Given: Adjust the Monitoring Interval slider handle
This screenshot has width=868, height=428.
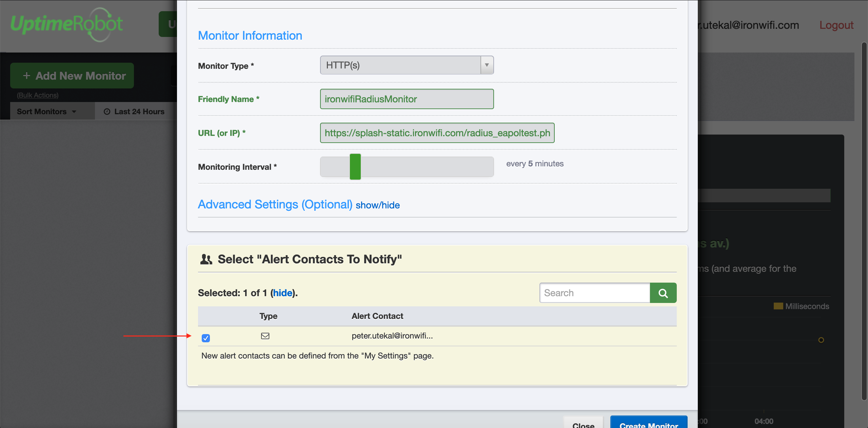Looking at the screenshot, I should (355, 166).
